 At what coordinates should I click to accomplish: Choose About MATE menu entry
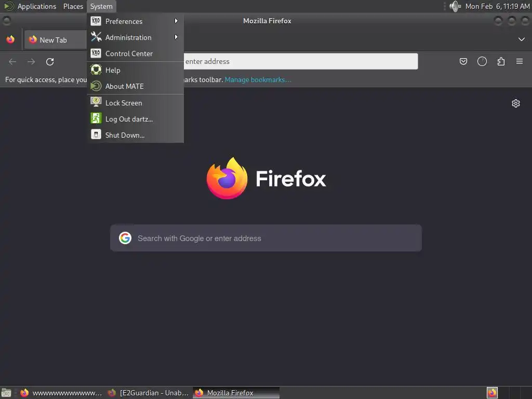point(136,86)
